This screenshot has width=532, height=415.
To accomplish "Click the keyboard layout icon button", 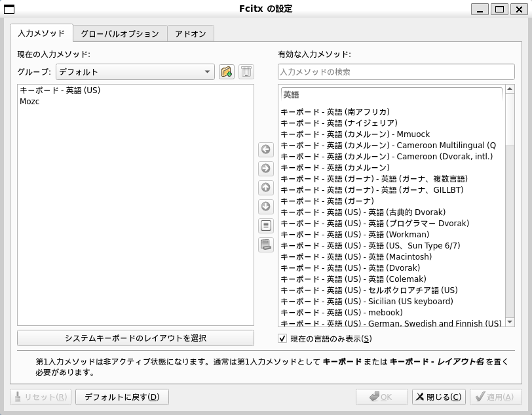I will 265,245.
